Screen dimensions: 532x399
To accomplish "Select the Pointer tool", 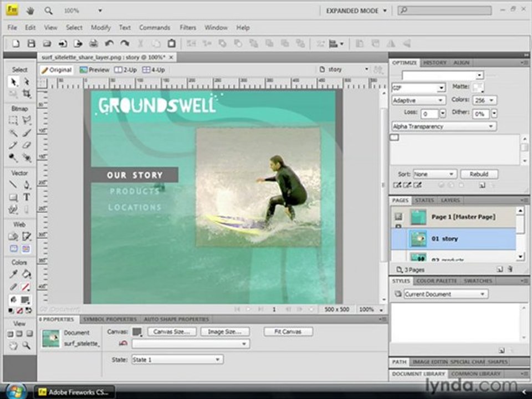I will (13, 82).
